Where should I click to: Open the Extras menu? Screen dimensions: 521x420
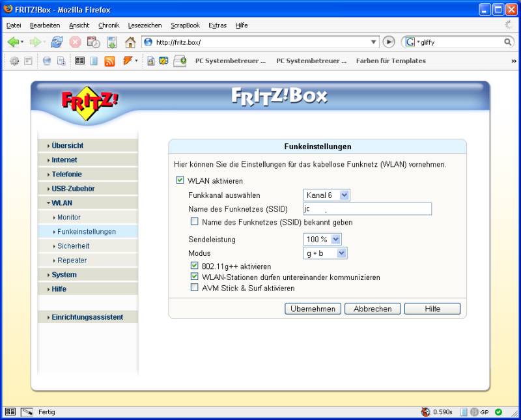218,25
